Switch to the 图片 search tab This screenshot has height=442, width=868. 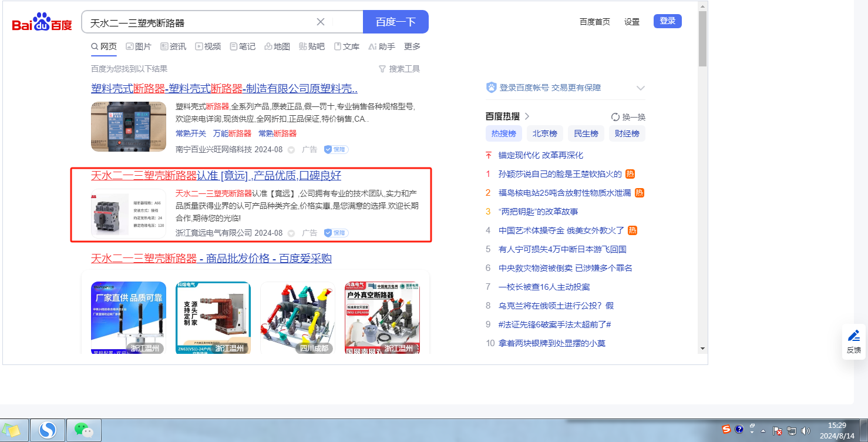[138, 46]
